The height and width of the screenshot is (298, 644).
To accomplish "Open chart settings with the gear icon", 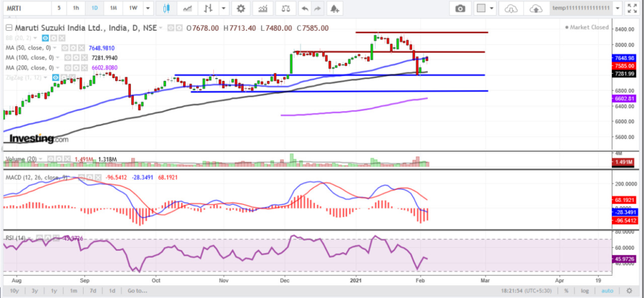I will [x=241, y=8].
